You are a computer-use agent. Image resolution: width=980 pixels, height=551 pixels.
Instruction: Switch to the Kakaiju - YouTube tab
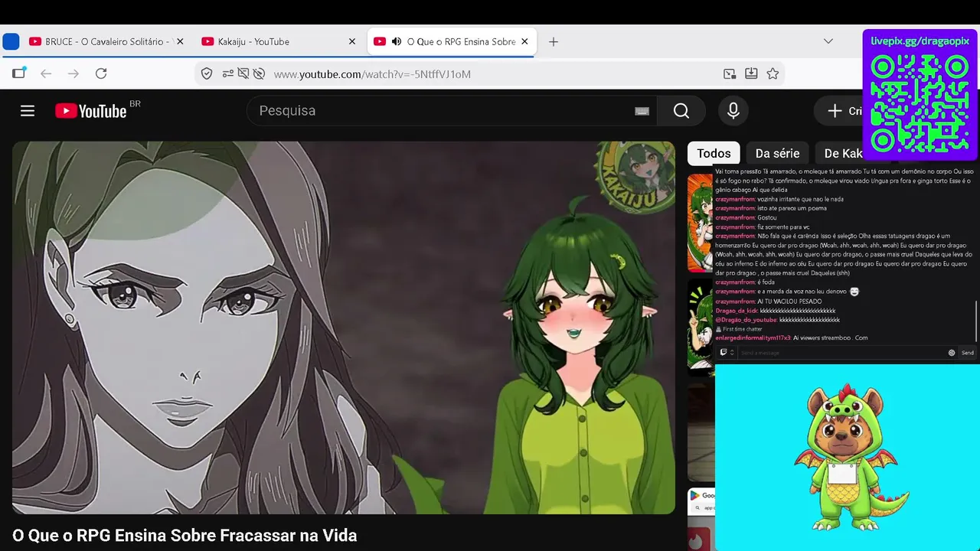[273, 42]
